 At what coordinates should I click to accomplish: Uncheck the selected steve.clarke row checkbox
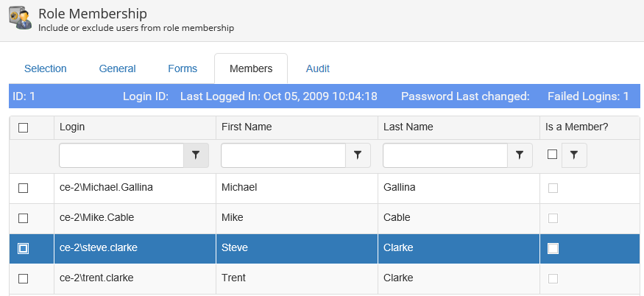[x=23, y=249]
